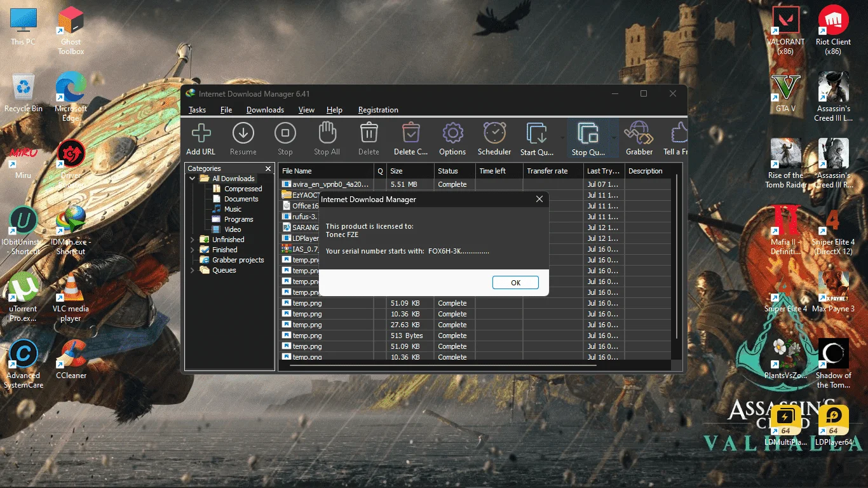Collapse the All Downloads tree node
The width and height of the screenshot is (868, 488).
[193, 179]
